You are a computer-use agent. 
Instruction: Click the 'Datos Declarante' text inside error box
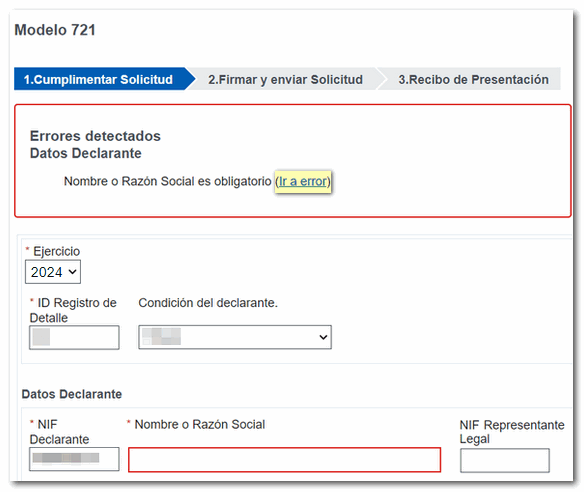tap(86, 153)
